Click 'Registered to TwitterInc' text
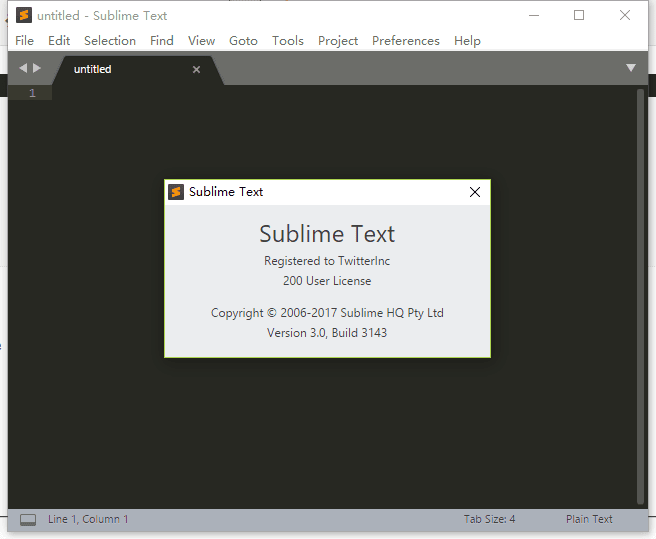Viewport: 656px width, 539px height. [327, 261]
